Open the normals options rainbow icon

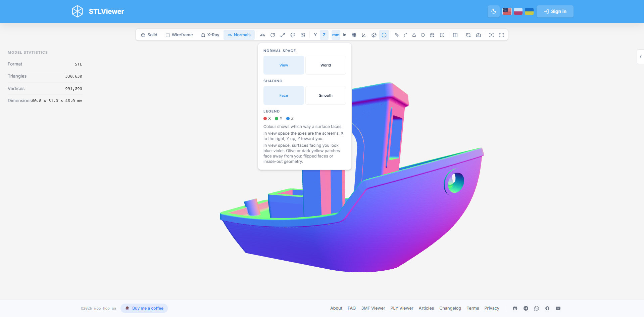tap(263, 35)
